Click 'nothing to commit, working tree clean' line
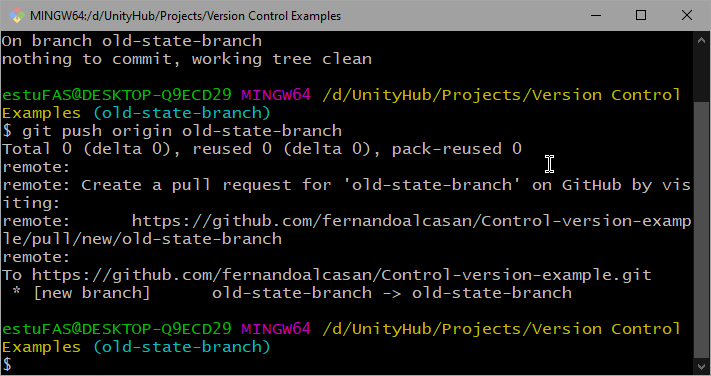711x376 pixels. 186,59
